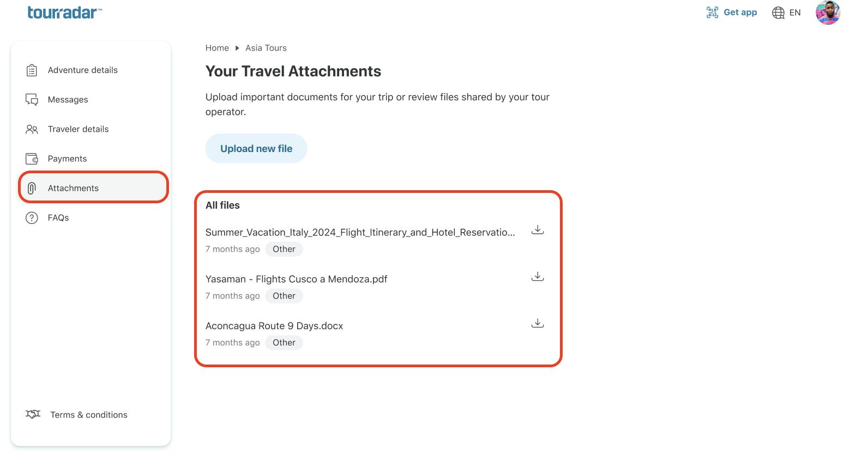Screen dimensions: 868x473
Task: Click the Other tag on Yasaman flights file
Action: click(284, 296)
